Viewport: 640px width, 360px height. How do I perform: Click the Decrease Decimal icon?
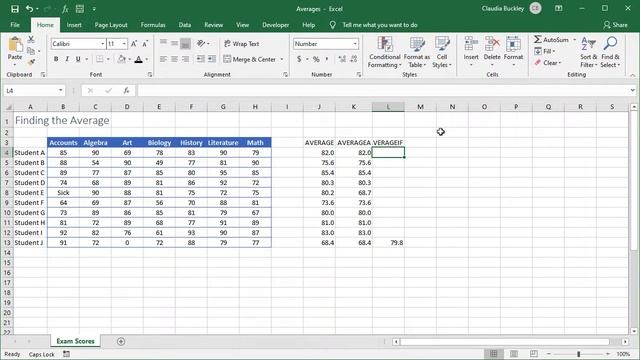pyautogui.click(x=353, y=59)
